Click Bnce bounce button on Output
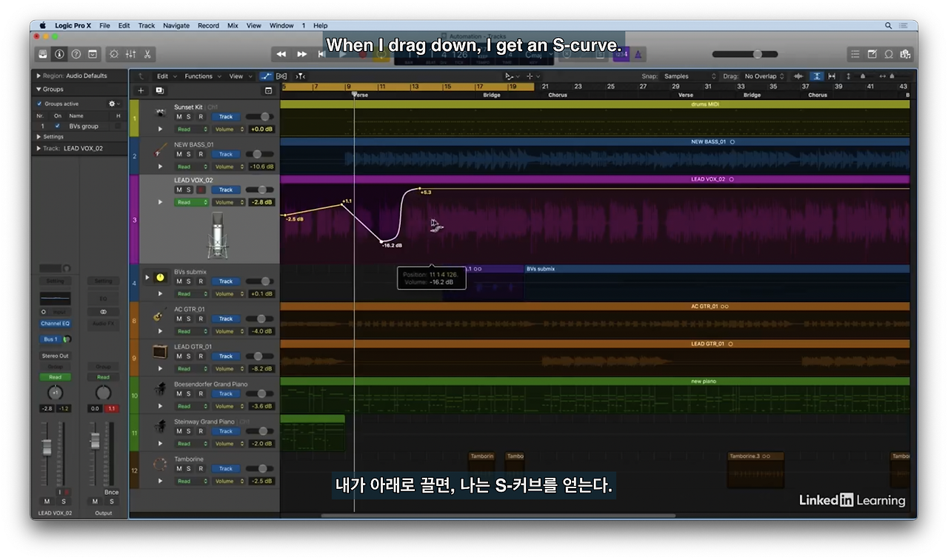Image resolution: width=948 pixels, height=560 pixels. coord(111,492)
